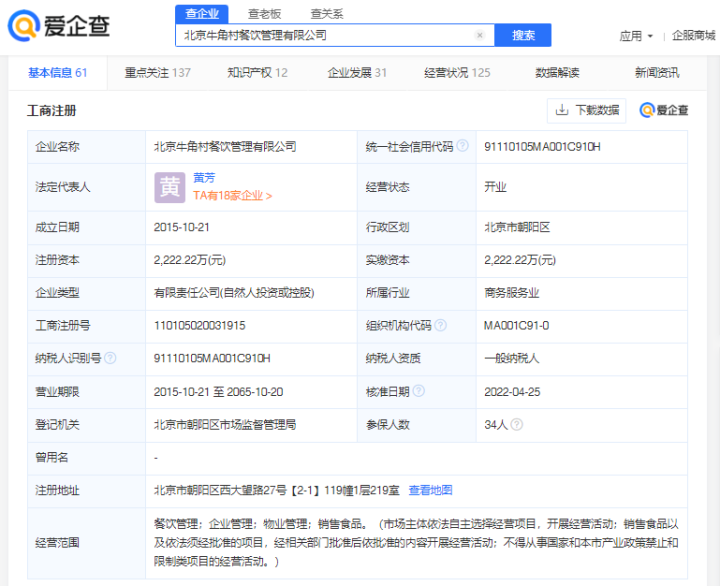Open the 基本信息 61 tab
720x586 pixels.
coord(57,73)
